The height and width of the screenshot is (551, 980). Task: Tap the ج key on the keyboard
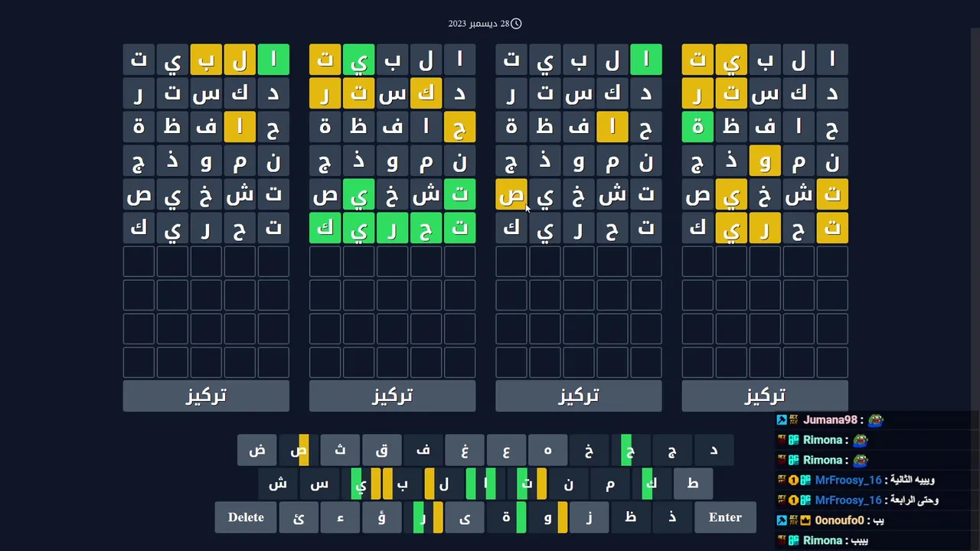pos(671,450)
